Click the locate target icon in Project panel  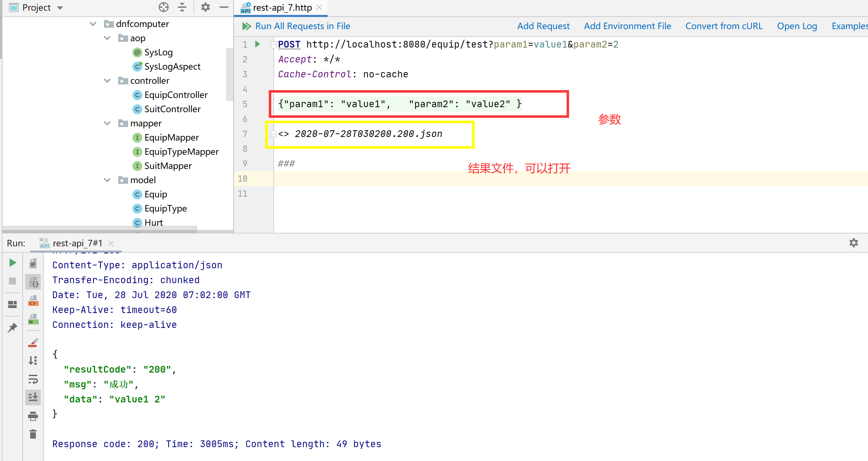click(164, 7)
